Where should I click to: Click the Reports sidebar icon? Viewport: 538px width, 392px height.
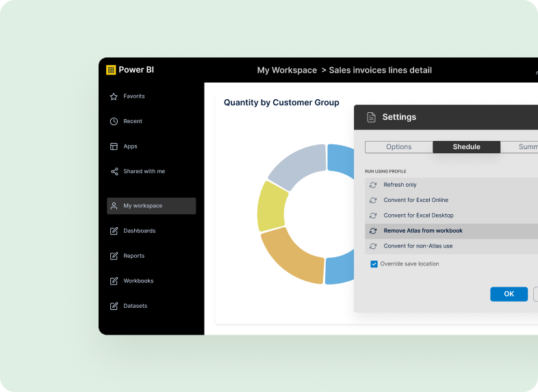coord(114,256)
